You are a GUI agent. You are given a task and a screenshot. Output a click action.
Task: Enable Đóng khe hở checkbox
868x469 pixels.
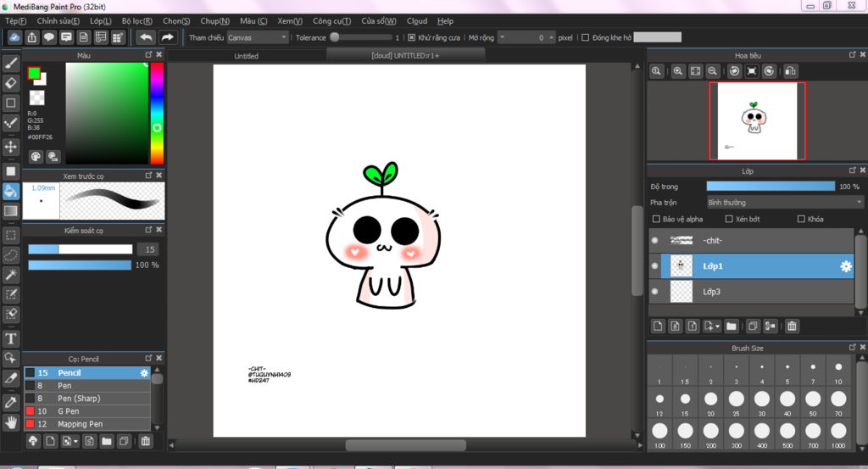(585, 37)
